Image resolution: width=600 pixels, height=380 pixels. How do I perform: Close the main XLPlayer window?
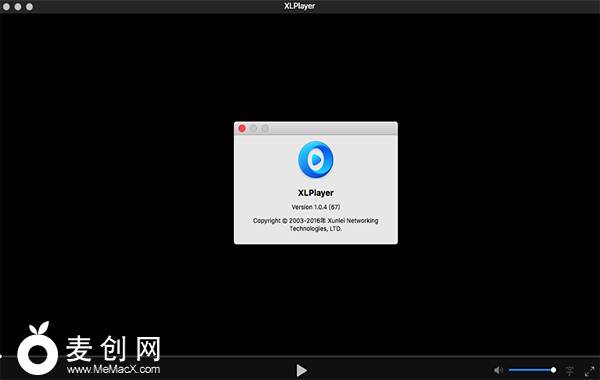coord(6,7)
